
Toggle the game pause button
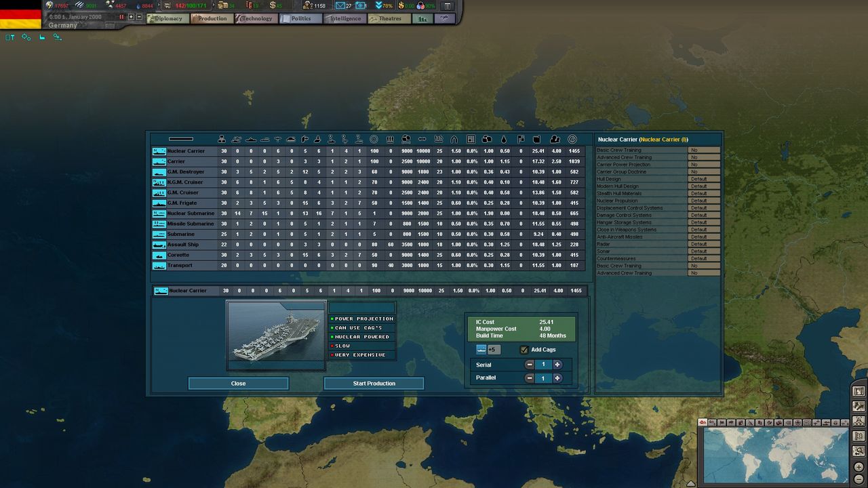[121, 16]
